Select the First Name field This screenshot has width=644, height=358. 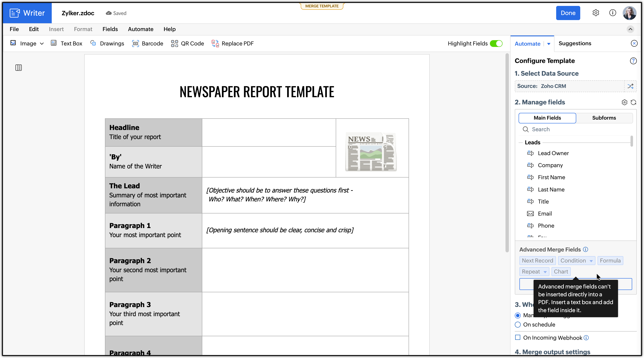551,177
